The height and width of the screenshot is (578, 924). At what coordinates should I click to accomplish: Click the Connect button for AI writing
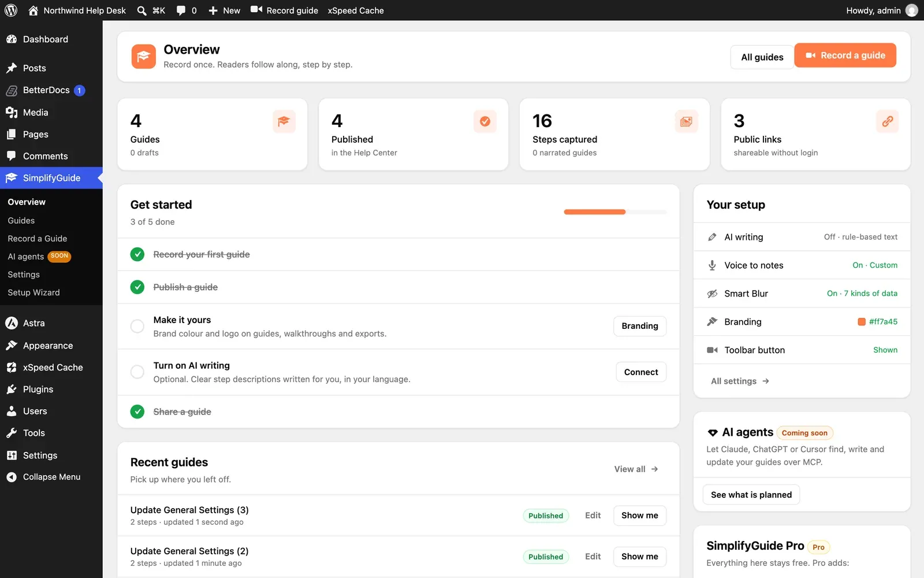641,372
